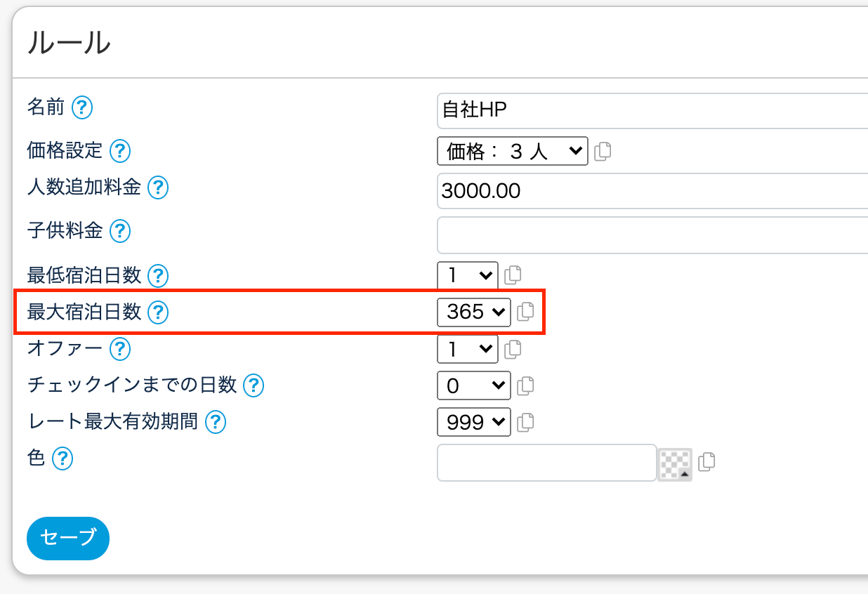Screen dimensions: 868x594
Task: Open the 価格設定 dropdown
Action: 512,150
